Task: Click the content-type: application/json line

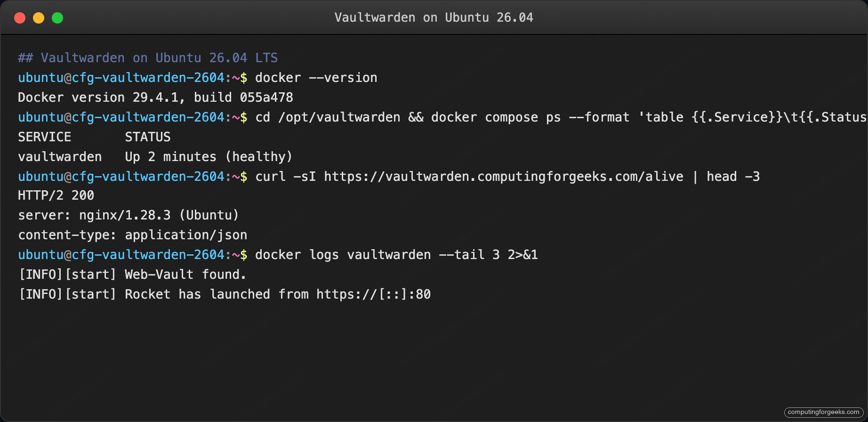Action: pyautogui.click(x=132, y=235)
